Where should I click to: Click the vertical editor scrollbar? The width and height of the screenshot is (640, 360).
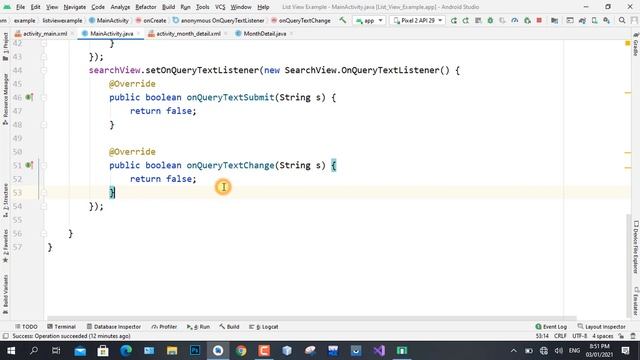click(x=628, y=265)
